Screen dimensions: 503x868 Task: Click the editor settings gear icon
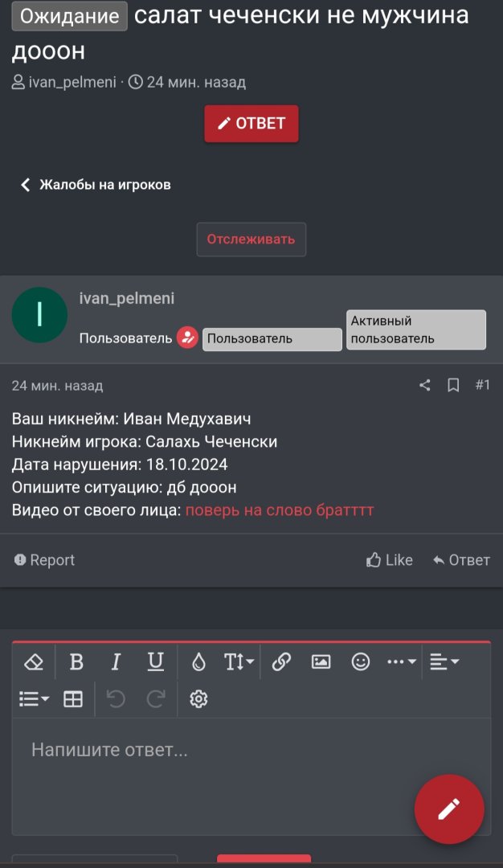[x=198, y=699]
